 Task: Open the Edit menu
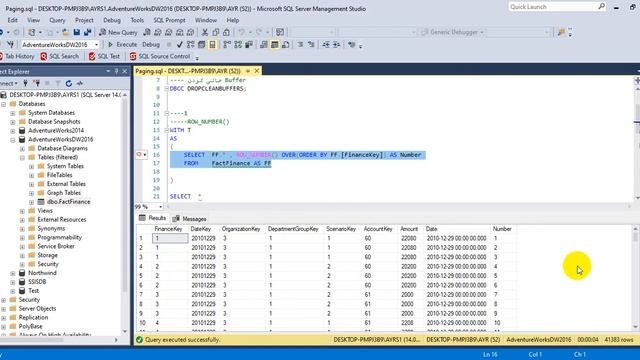(x=13, y=20)
